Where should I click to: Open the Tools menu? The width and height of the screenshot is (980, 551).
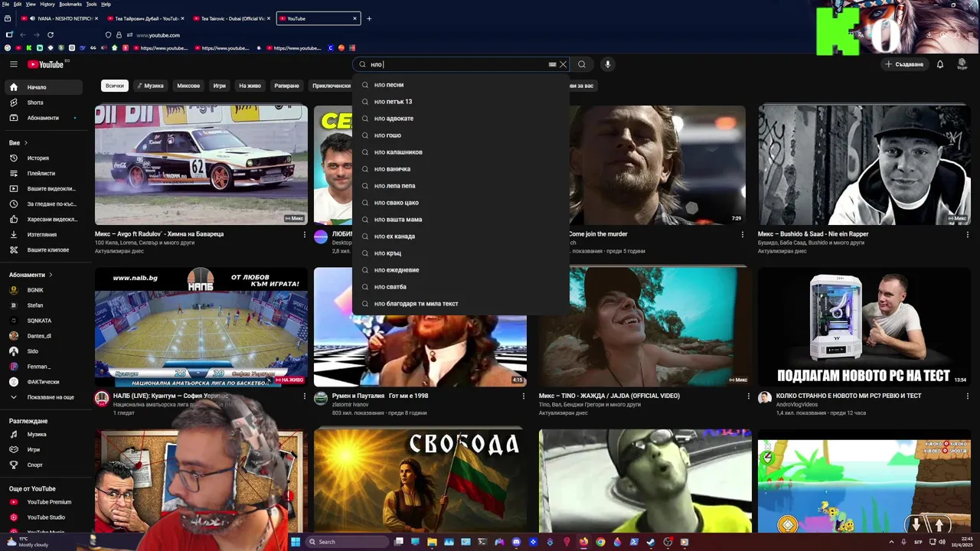[91, 4]
